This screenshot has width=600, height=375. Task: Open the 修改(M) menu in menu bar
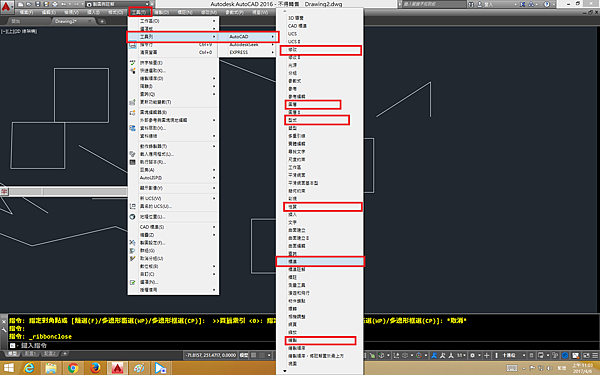point(209,13)
